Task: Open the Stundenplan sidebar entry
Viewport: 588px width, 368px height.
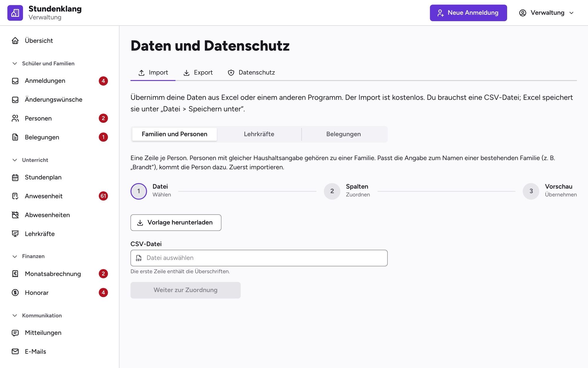Action: pyautogui.click(x=59, y=177)
